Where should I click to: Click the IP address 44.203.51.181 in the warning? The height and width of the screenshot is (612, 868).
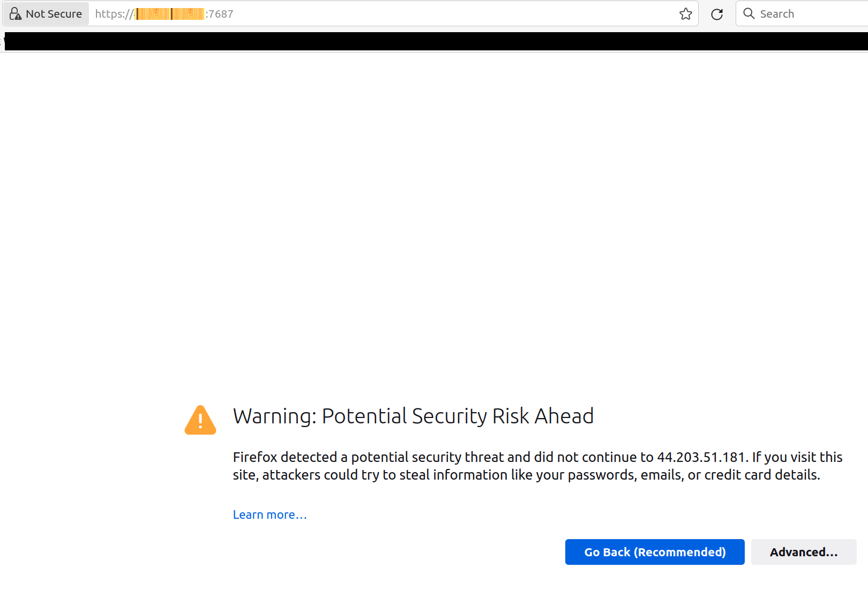pos(701,457)
